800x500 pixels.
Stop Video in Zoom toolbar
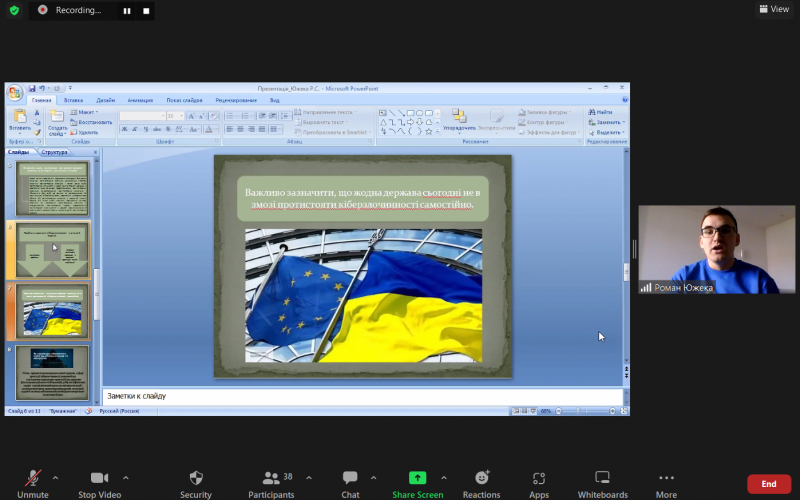coord(99,484)
